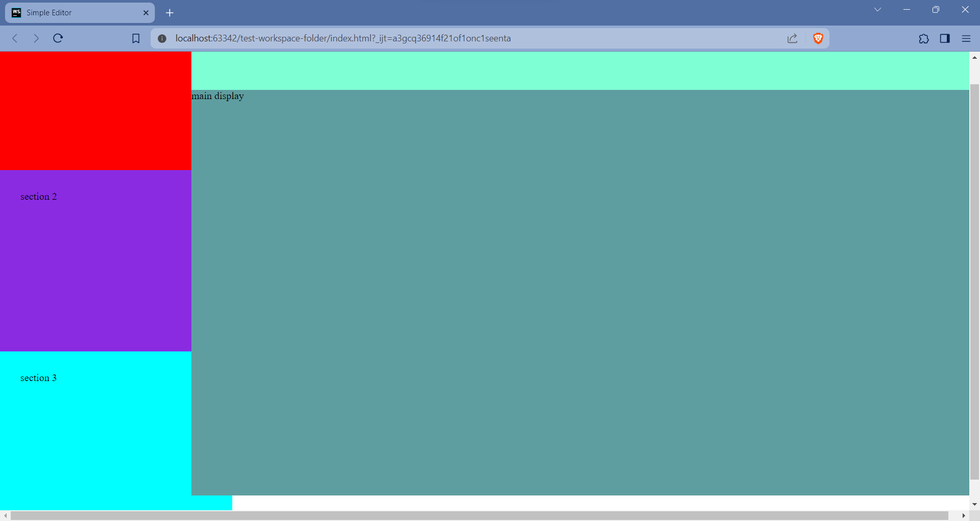The height and width of the screenshot is (521, 980).
Task: Click the horizontal scrollbar thumb
Action: 480,516
